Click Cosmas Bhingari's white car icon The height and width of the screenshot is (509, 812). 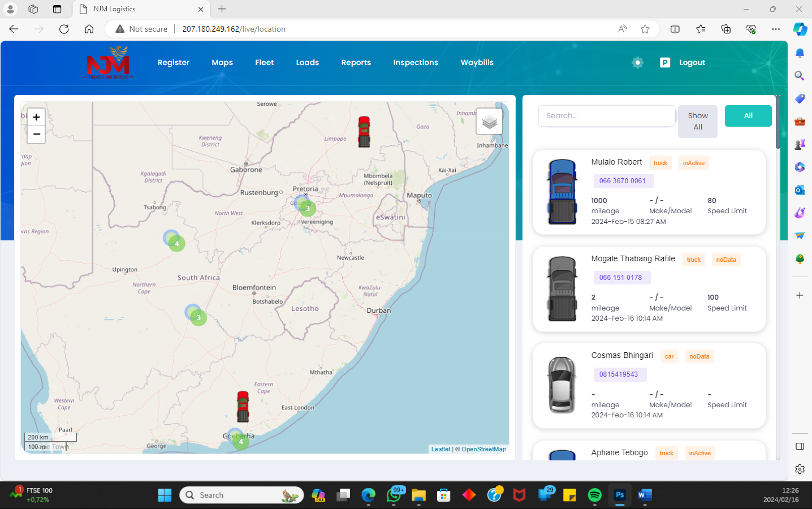point(562,385)
